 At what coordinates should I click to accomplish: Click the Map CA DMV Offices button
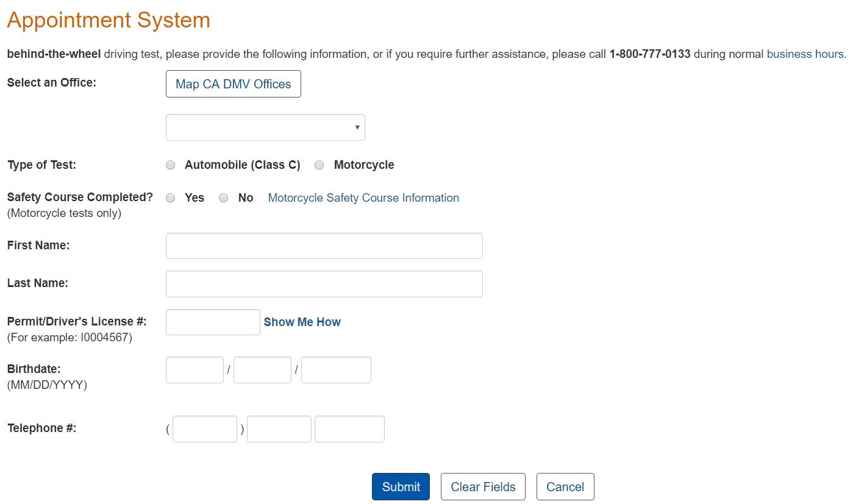(233, 83)
